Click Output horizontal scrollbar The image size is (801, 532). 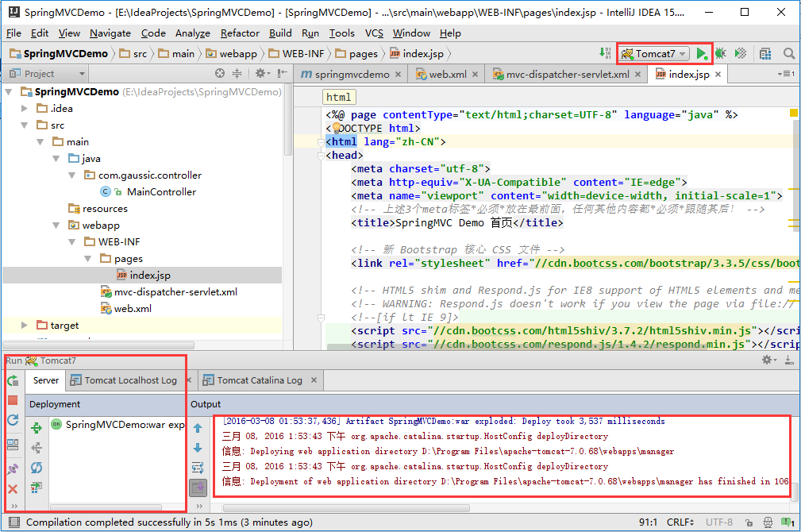click(346, 508)
